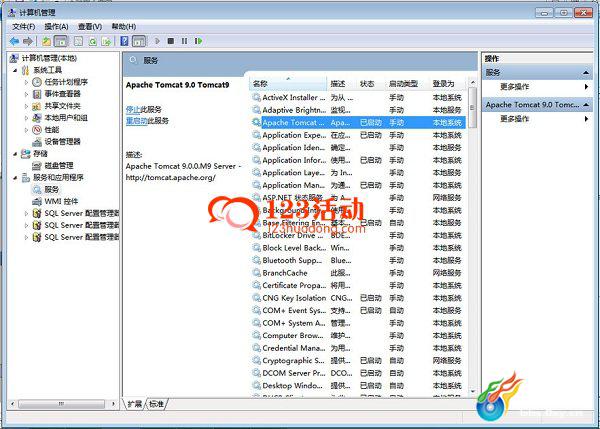Viewport: 600px width, 429px height.
Task: Click the Up one level toolbar icon
Action: (46, 41)
